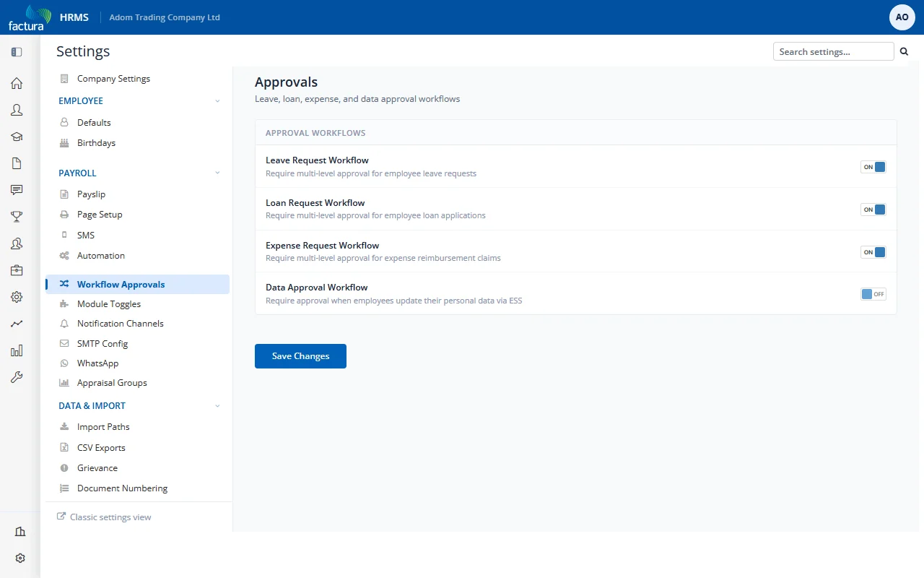
Task: Open the mid-sidebar gear settings icon
Action: 17,297
